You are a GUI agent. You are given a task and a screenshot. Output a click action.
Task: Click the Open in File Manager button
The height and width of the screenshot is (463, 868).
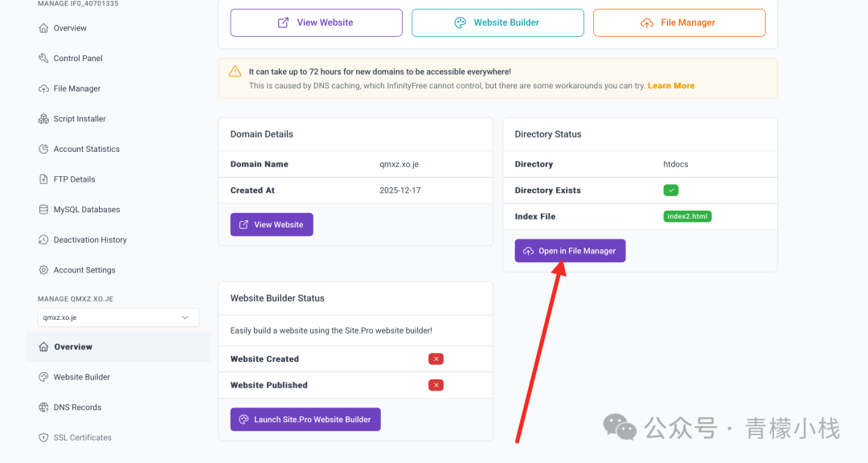click(570, 251)
